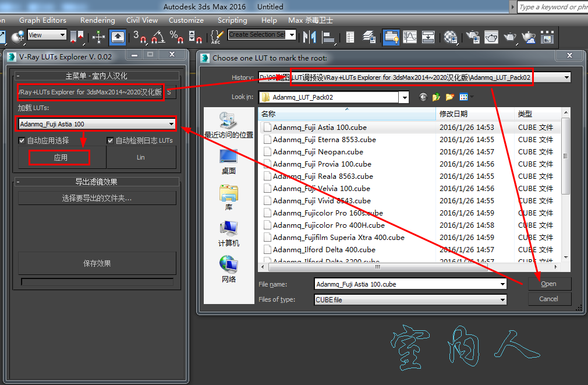
Task: Toggle the Spinner Snap button
Action: pos(195,37)
